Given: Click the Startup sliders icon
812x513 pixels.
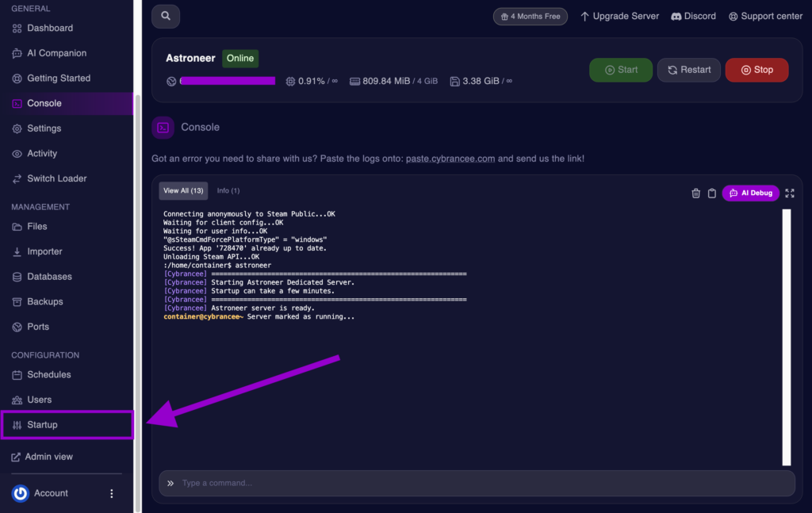Looking at the screenshot, I should click(x=17, y=425).
